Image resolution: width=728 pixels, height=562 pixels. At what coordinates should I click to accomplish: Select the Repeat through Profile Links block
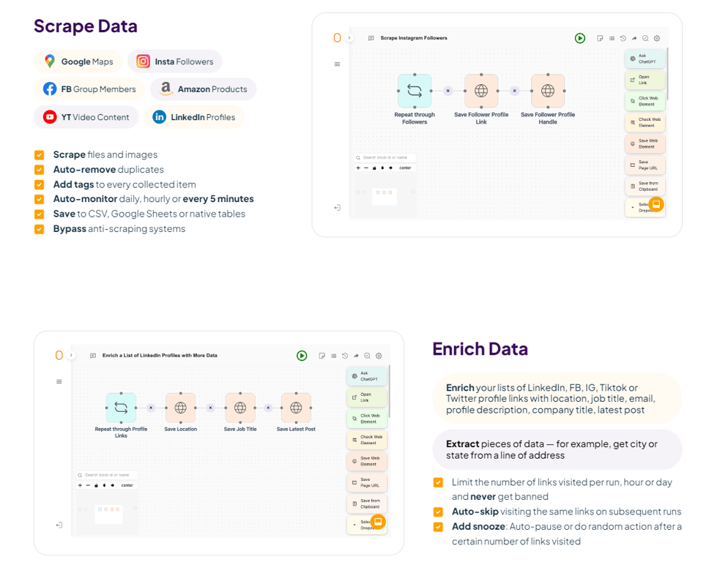[121, 408]
